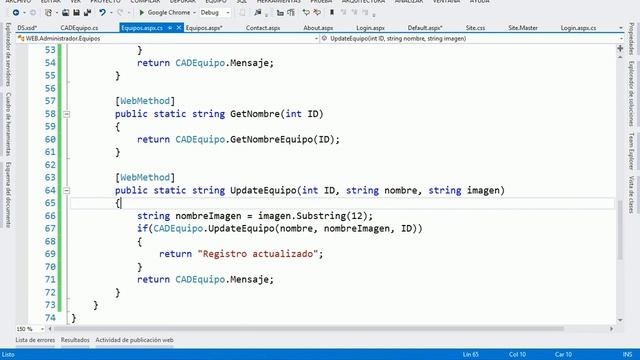
Task: Click the New Project toolbar icon
Action: tap(48, 13)
